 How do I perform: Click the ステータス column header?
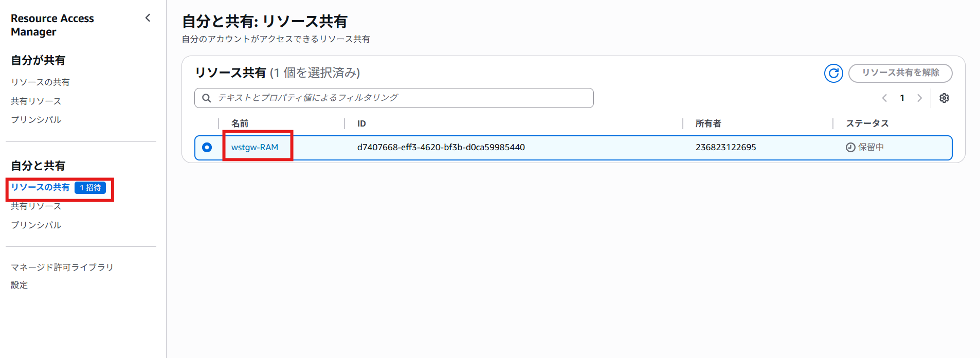pyautogui.click(x=867, y=123)
